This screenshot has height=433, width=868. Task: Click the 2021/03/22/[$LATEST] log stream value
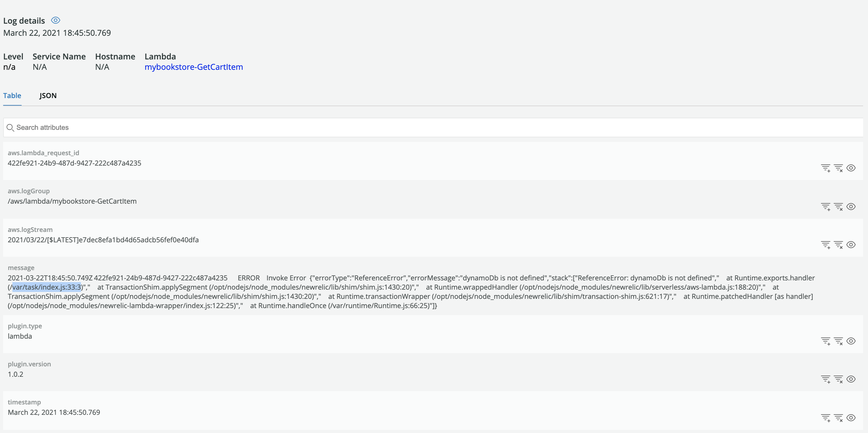click(x=103, y=240)
